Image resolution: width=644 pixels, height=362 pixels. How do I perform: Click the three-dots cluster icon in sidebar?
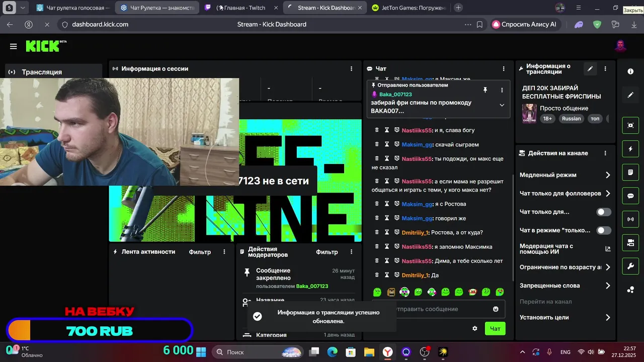click(x=630, y=290)
